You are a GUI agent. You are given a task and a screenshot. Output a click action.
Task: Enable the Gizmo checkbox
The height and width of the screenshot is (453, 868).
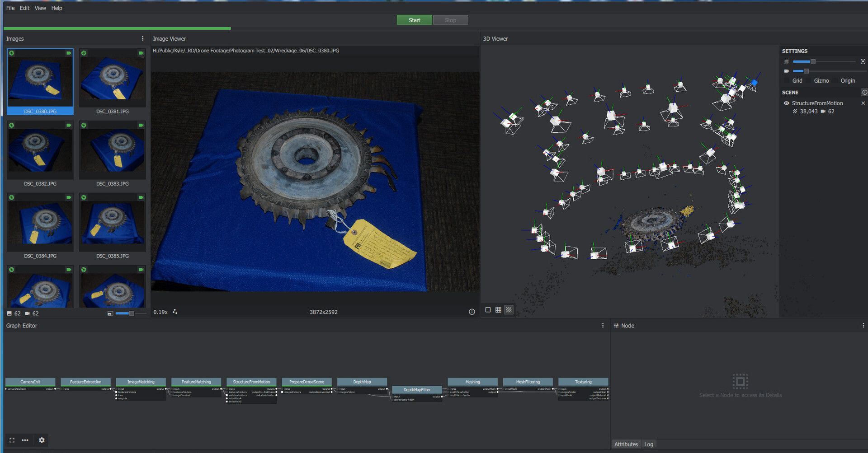tap(808, 80)
